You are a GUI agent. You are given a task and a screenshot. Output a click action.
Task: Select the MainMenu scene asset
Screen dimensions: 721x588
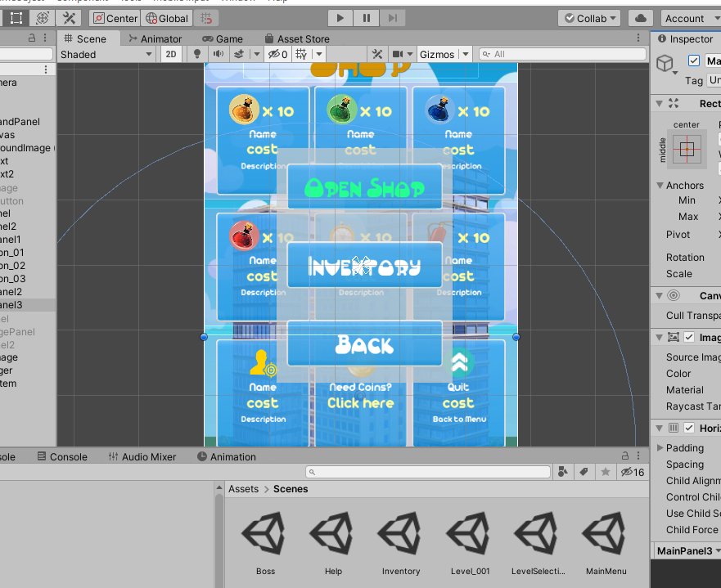point(606,542)
